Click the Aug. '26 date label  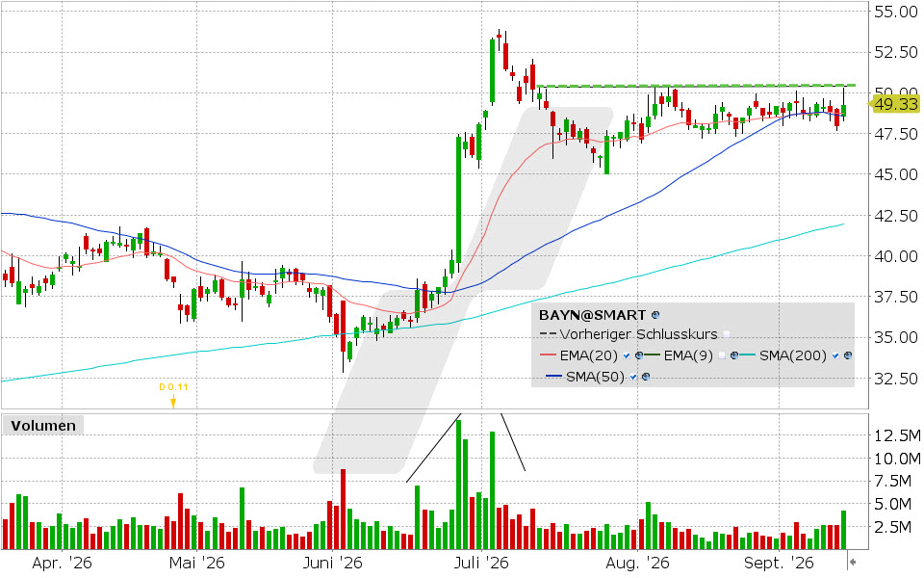tap(637, 563)
